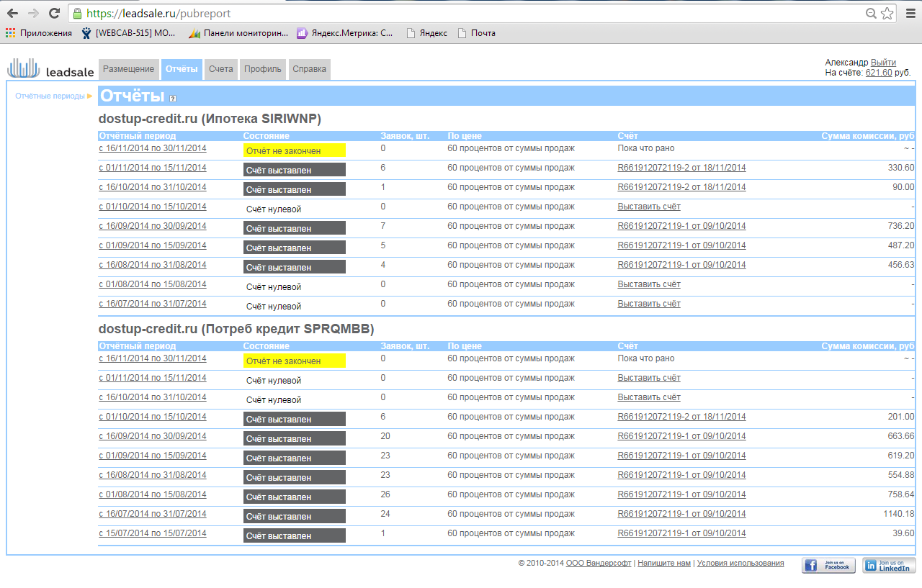Click Выставить счёт for the Ипотека 01/10/2014 period
Image resolution: width=922 pixels, height=588 pixels.
[648, 207]
